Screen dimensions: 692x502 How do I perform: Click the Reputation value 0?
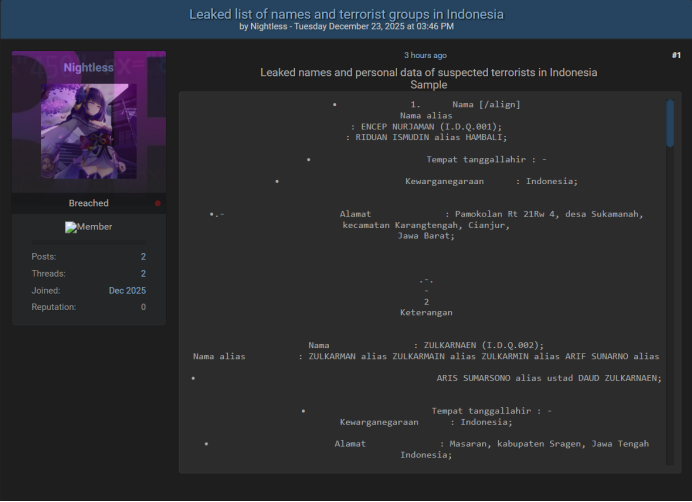pos(142,307)
